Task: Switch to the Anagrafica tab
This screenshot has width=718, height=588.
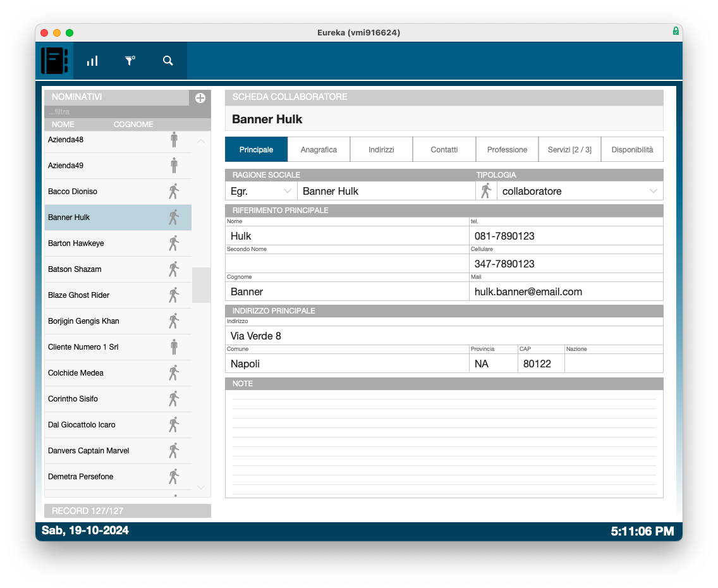Action: (319, 149)
